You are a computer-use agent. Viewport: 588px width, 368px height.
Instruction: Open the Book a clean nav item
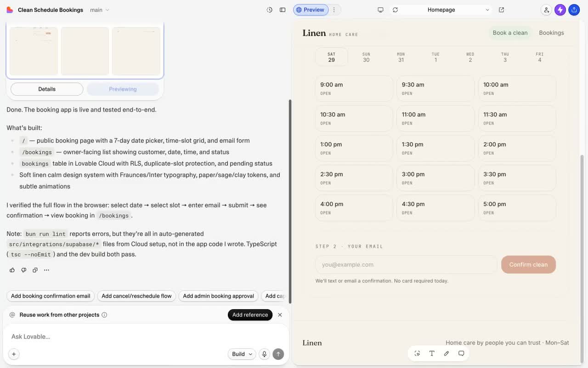pos(510,33)
